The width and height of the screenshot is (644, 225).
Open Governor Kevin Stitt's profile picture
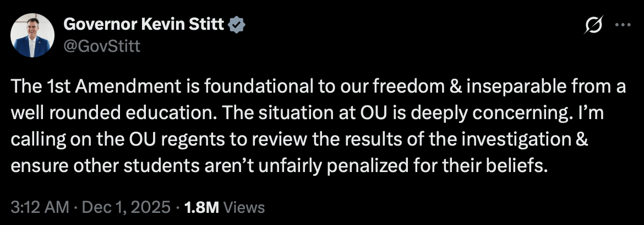[x=32, y=35]
